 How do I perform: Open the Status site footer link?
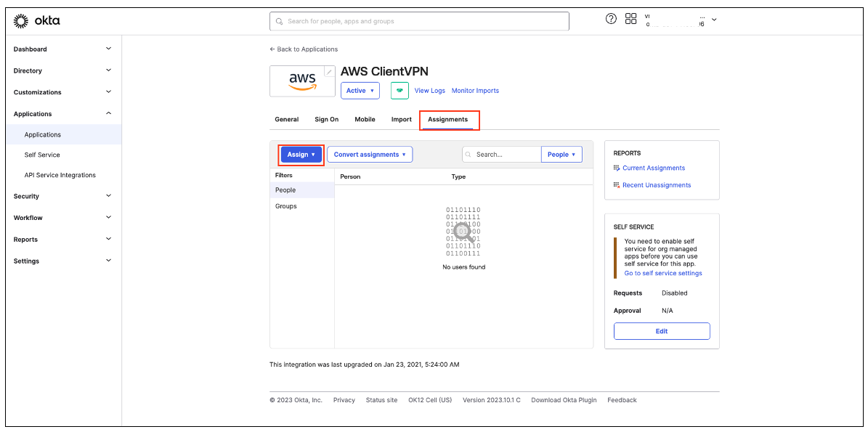(381, 400)
